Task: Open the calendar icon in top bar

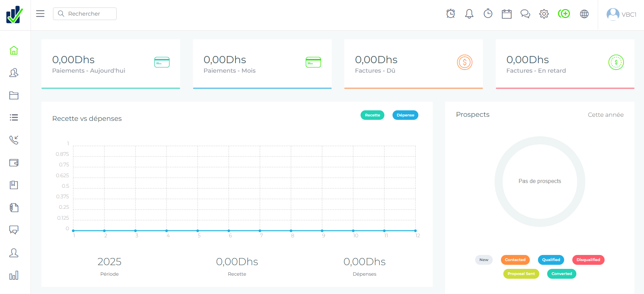Action: click(507, 14)
